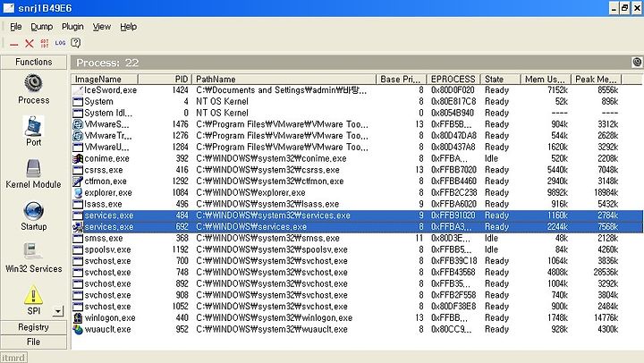644x363 pixels.
Task: Click the explorer.exe process icon
Action: pyautogui.click(x=78, y=192)
